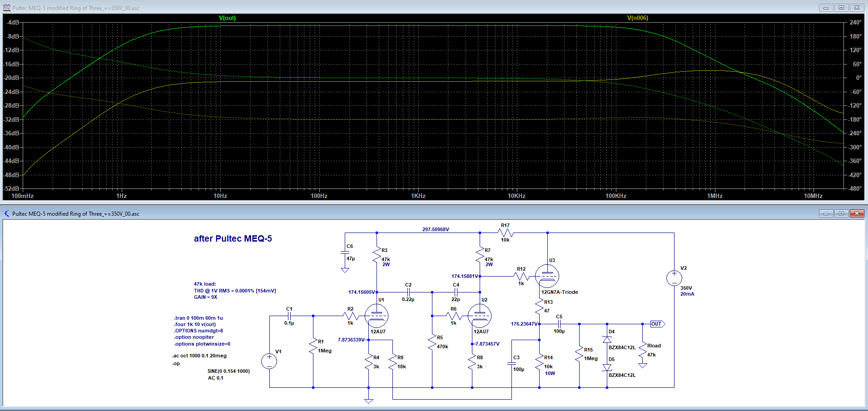Click the "GAIN = 9X" comment text
Image resolution: width=868 pixels, height=411 pixels.
tap(205, 297)
